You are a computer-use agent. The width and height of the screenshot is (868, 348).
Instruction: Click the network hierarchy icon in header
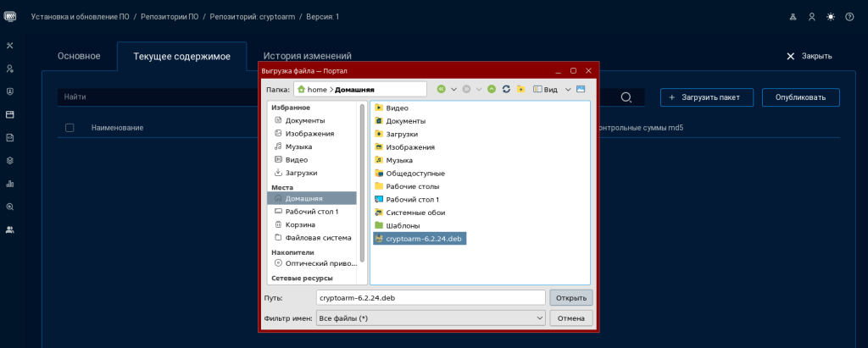793,17
